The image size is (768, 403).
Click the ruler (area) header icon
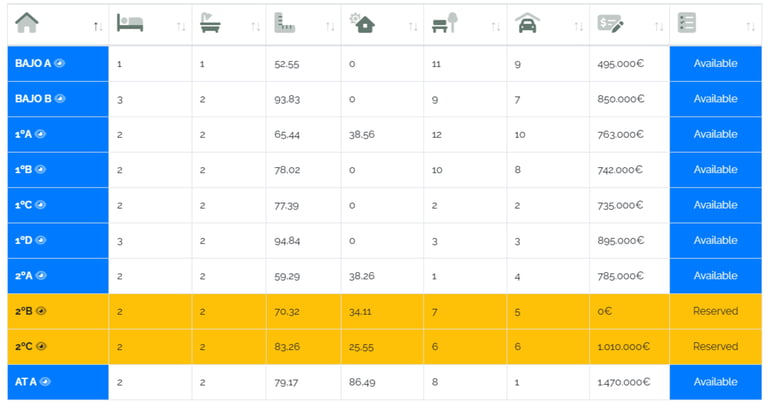tap(287, 23)
